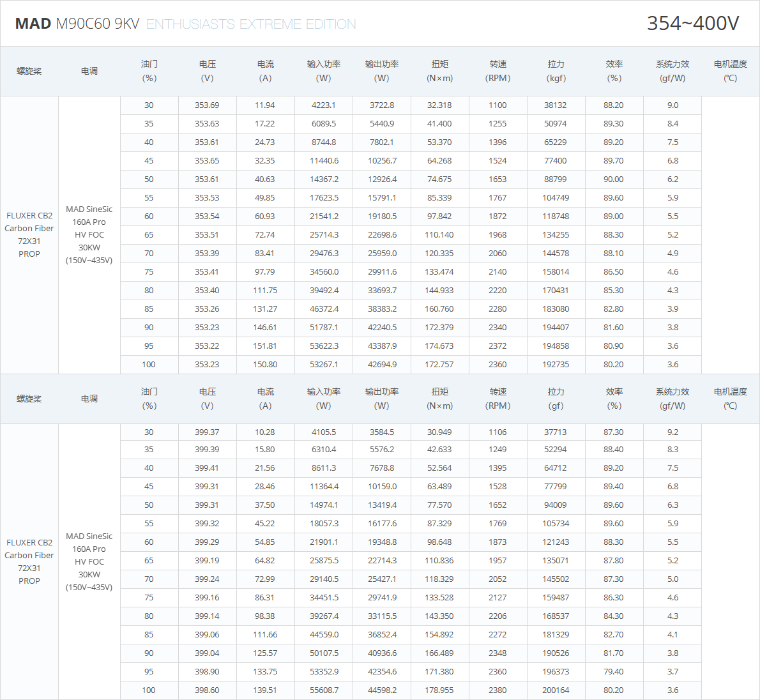Screen dimensions: 760x700
Task: Click the 拉力 (gf) column header
Action: [x=556, y=399]
